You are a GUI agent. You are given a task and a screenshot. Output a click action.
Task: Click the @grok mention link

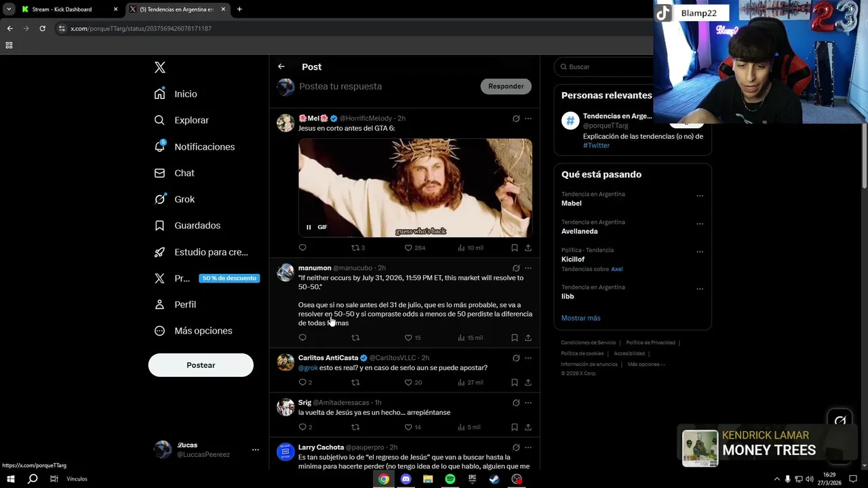point(308,367)
